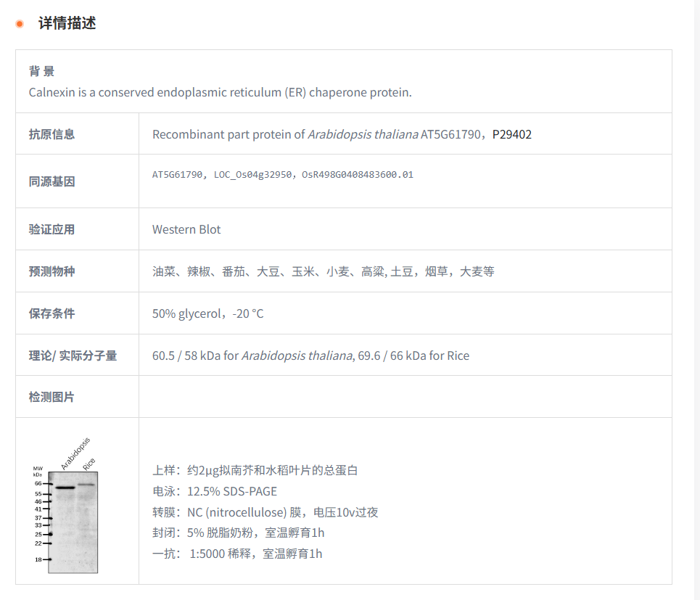The height and width of the screenshot is (600, 700).
Task: Click the vertical scrollbar on right edge
Action: click(x=694, y=290)
